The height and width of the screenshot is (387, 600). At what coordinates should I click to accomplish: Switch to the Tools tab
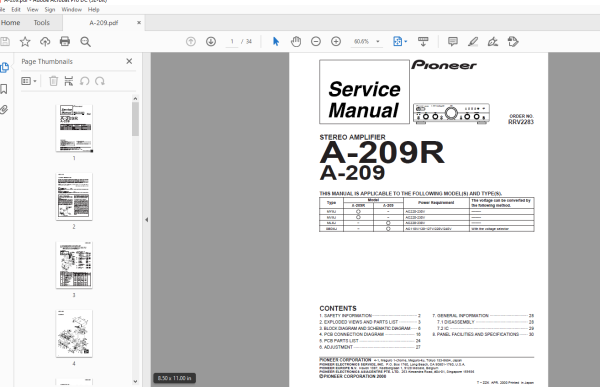(x=42, y=23)
